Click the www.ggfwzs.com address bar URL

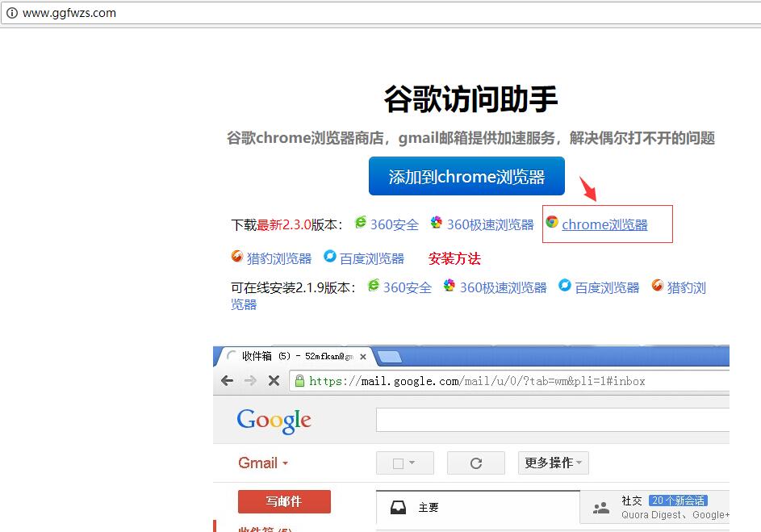69,13
